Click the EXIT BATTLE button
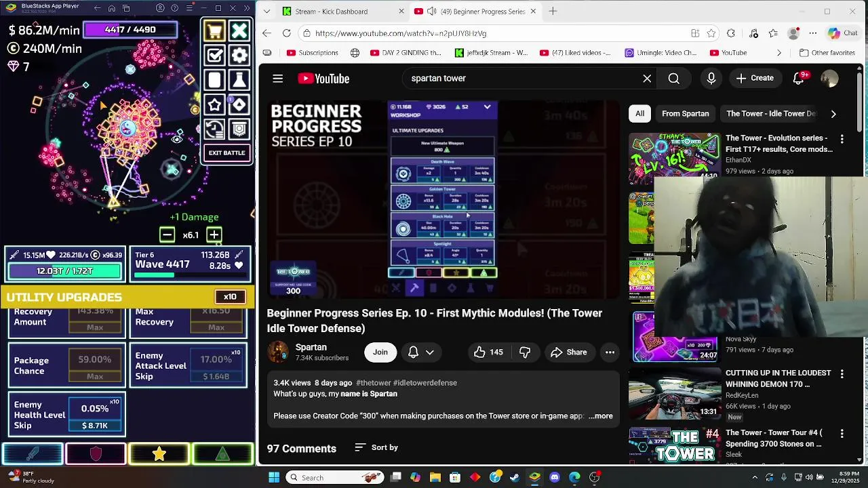Image resolution: width=868 pixels, height=488 pixels. tap(227, 153)
